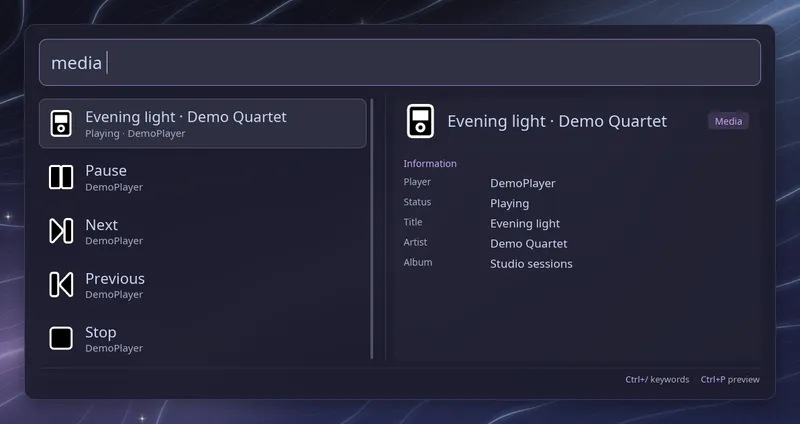Image resolution: width=800 pixels, height=424 pixels.
Task: Choose the 'Pause' result label
Action: click(106, 170)
